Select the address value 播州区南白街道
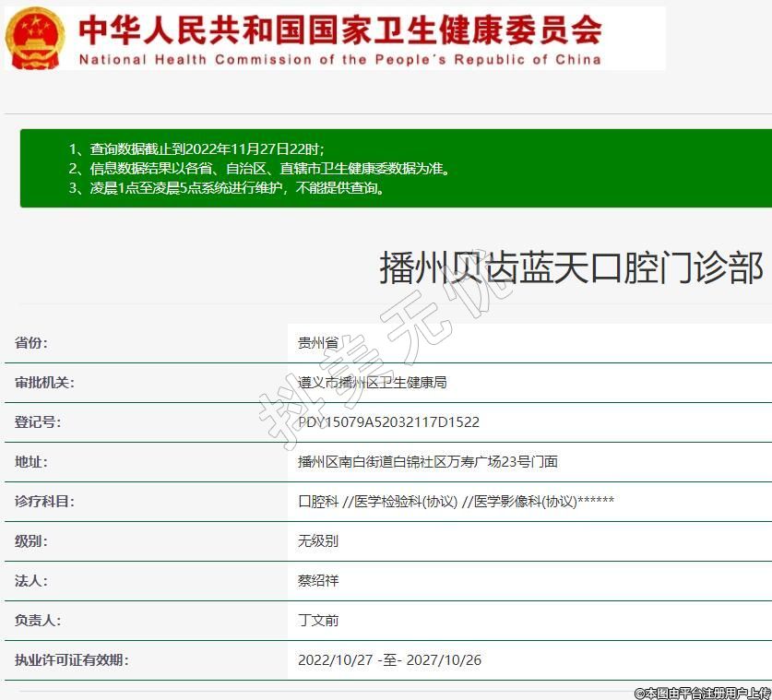The image size is (772, 700). coord(427,462)
